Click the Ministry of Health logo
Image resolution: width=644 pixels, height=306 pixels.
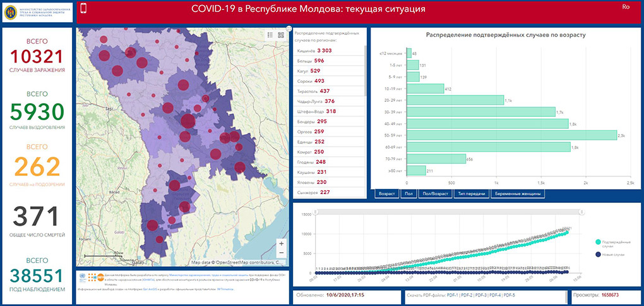(x=37, y=11)
